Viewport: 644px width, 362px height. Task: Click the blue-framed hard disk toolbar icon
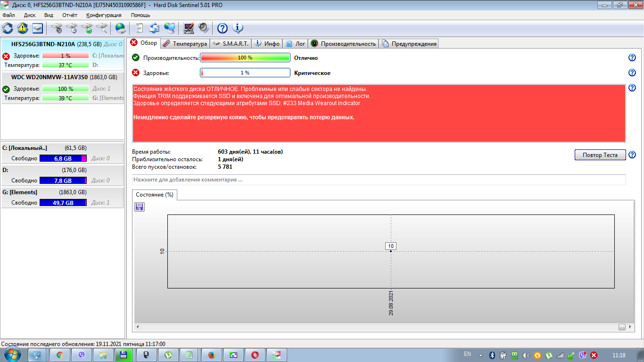coord(38,28)
